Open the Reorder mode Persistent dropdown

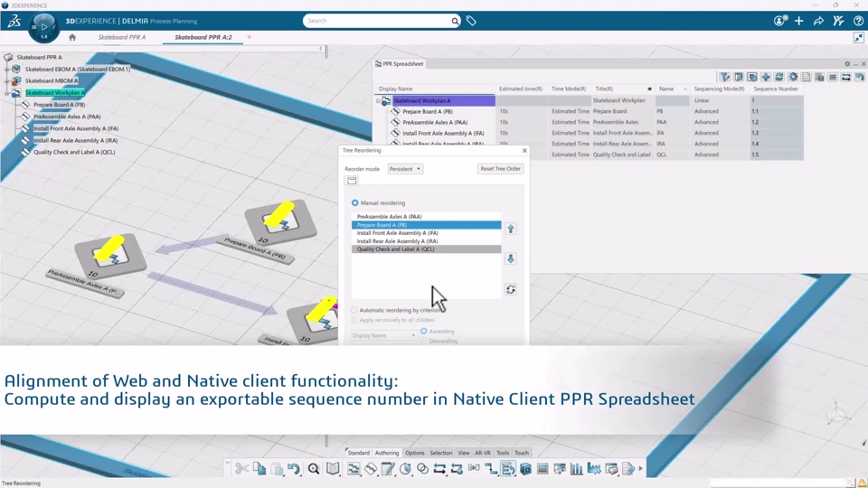(405, 169)
